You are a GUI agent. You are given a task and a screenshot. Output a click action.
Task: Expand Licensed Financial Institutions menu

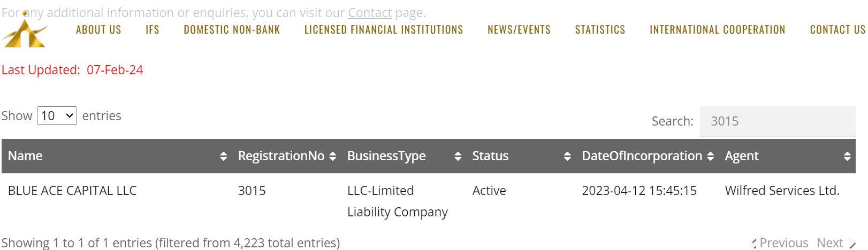click(384, 30)
